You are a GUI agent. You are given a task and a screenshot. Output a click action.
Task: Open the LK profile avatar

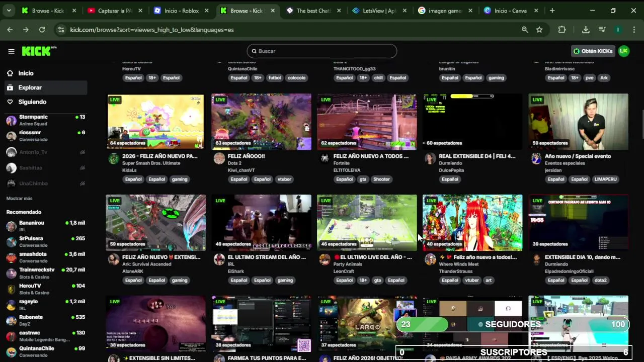(624, 51)
